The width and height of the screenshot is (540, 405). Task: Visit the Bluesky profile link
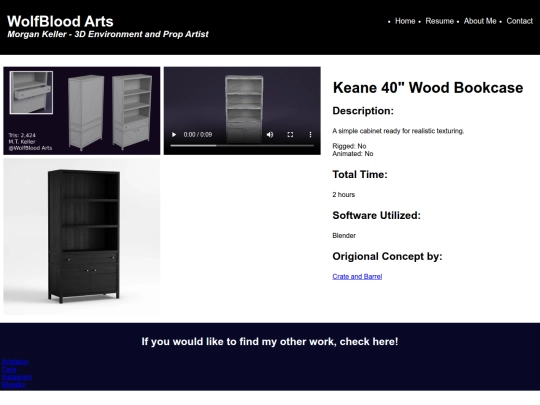click(14, 384)
